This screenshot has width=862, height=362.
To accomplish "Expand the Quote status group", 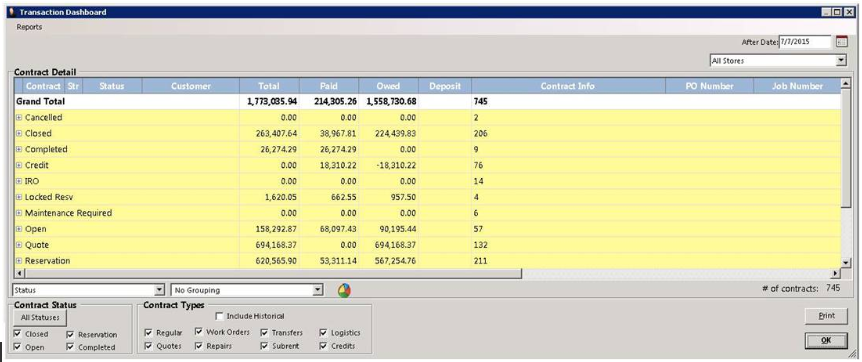I will pos(19,245).
